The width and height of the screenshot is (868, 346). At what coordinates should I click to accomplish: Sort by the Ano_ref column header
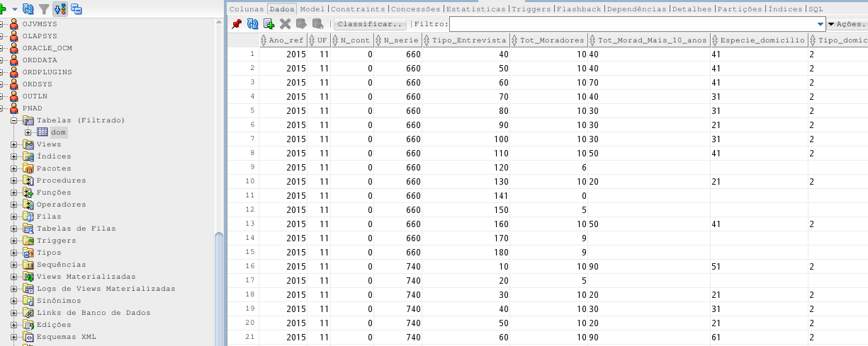tap(283, 40)
